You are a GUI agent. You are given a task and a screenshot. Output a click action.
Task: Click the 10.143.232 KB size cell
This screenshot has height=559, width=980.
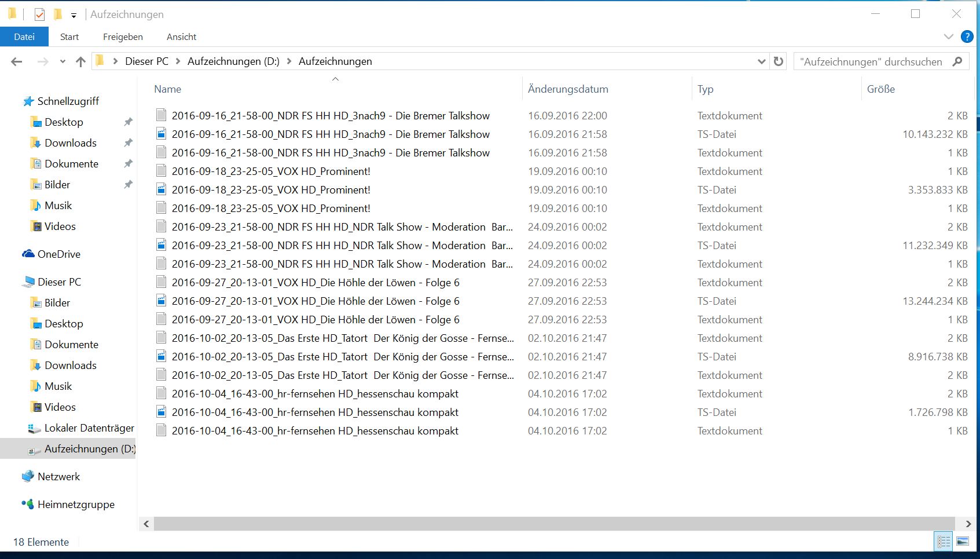[935, 134]
